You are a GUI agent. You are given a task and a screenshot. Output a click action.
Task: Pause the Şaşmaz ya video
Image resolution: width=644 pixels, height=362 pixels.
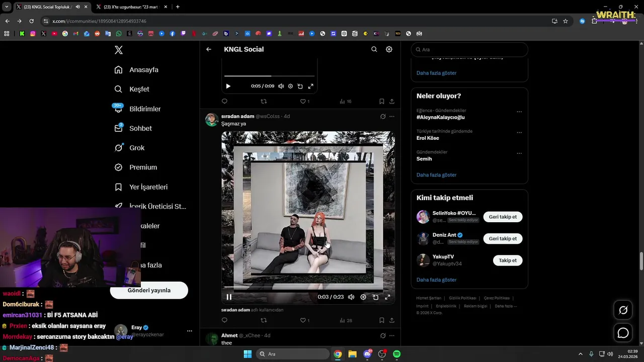point(229,297)
